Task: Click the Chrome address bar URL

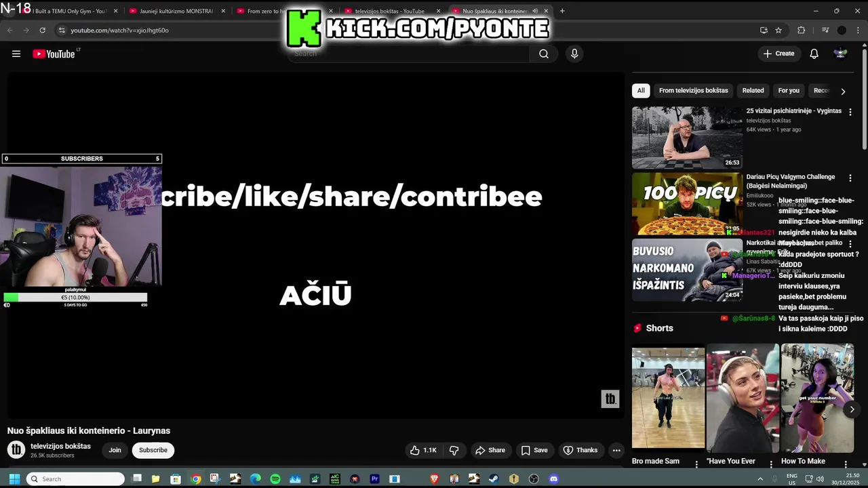Action: pyautogui.click(x=119, y=30)
